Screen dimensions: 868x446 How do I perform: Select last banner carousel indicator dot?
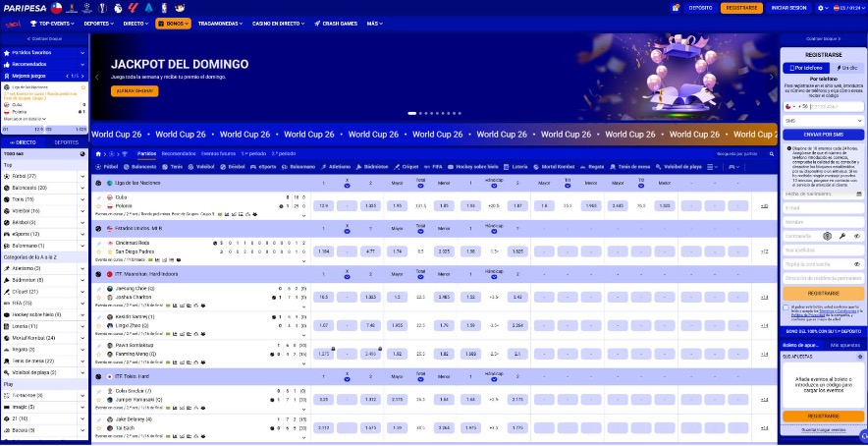pos(460,114)
